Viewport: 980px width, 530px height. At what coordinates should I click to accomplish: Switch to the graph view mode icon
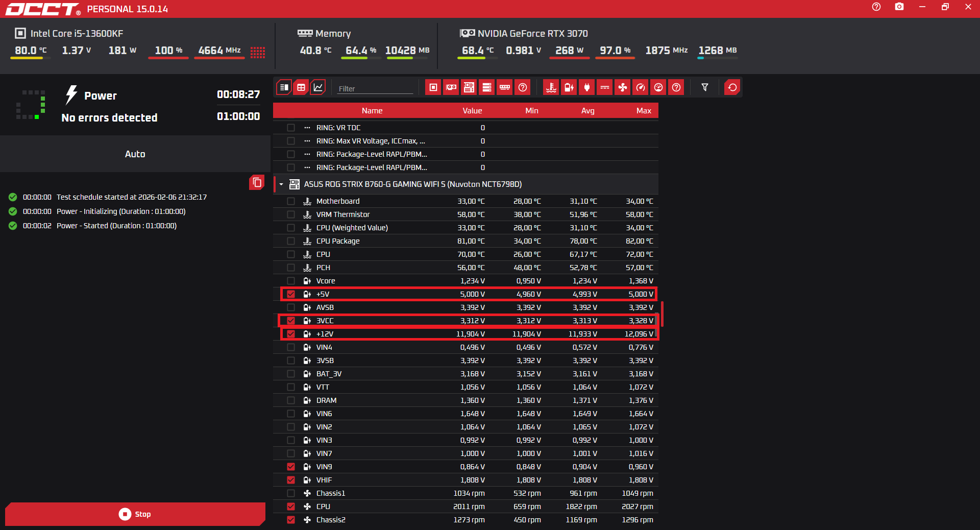[318, 87]
